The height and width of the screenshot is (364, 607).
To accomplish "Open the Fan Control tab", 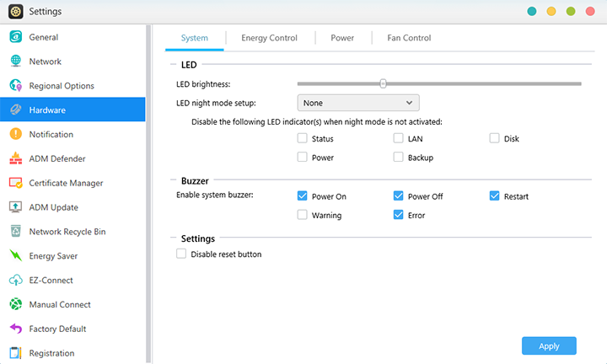I will pos(409,38).
